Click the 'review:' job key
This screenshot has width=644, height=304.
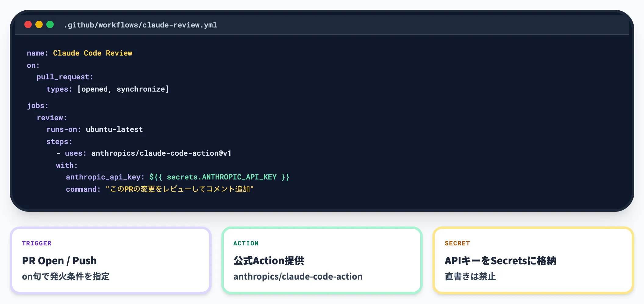[52, 118]
